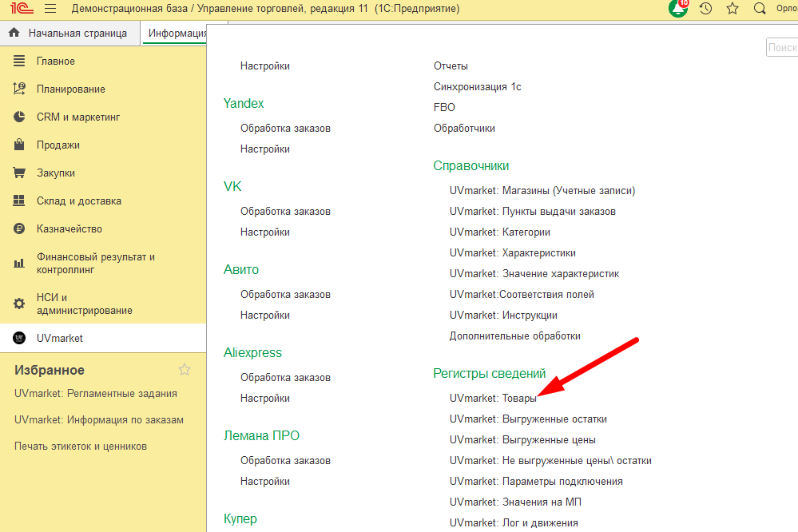This screenshot has width=798, height=532.
Task: Open UVmarket: Выгруженные остатки
Action: coord(528,419)
